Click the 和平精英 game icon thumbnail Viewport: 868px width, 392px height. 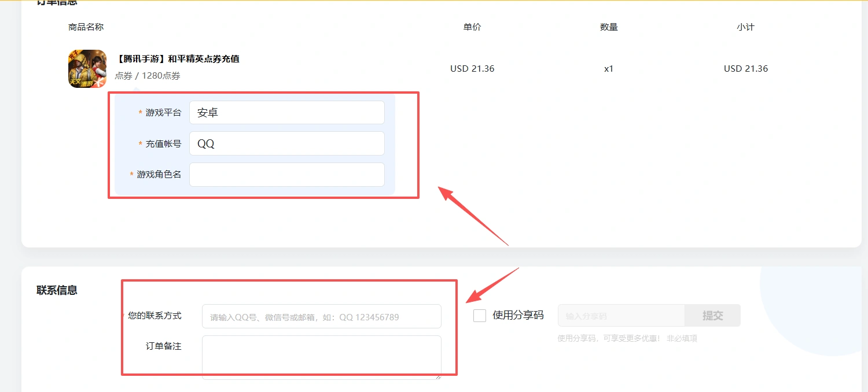tap(87, 69)
